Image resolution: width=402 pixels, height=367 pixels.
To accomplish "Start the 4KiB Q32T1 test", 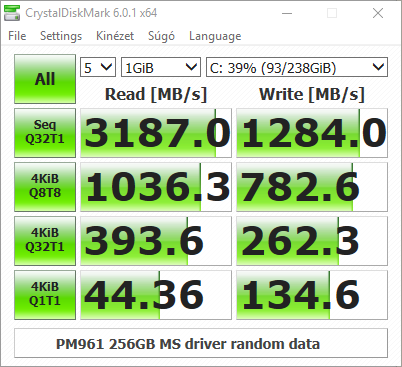I will (45, 241).
